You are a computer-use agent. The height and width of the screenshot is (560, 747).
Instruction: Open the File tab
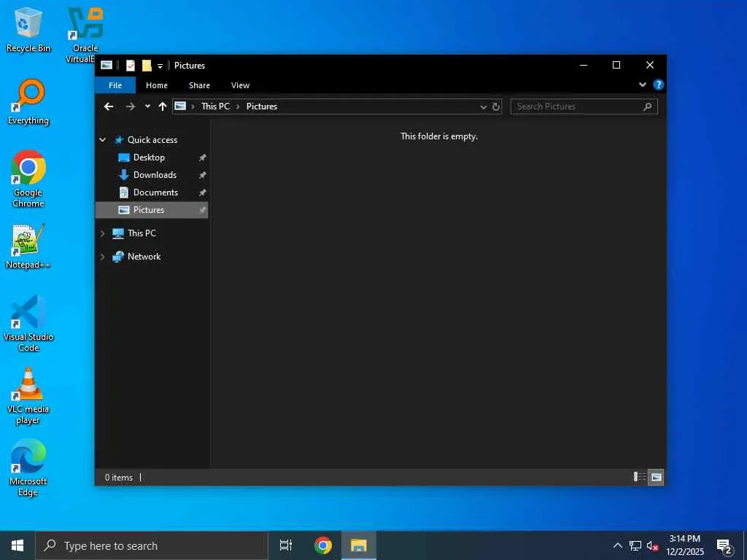[115, 85]
